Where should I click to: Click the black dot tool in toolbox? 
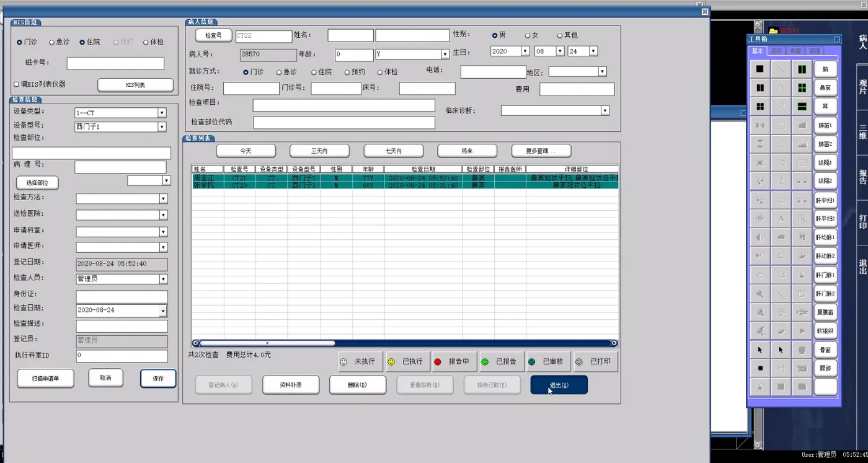[x=759, y=368]
